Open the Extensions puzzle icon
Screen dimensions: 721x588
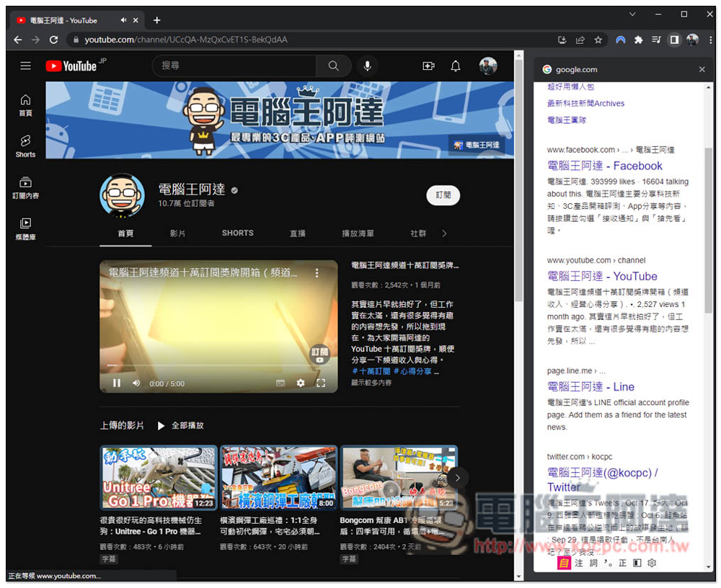[x=638, y=40]
